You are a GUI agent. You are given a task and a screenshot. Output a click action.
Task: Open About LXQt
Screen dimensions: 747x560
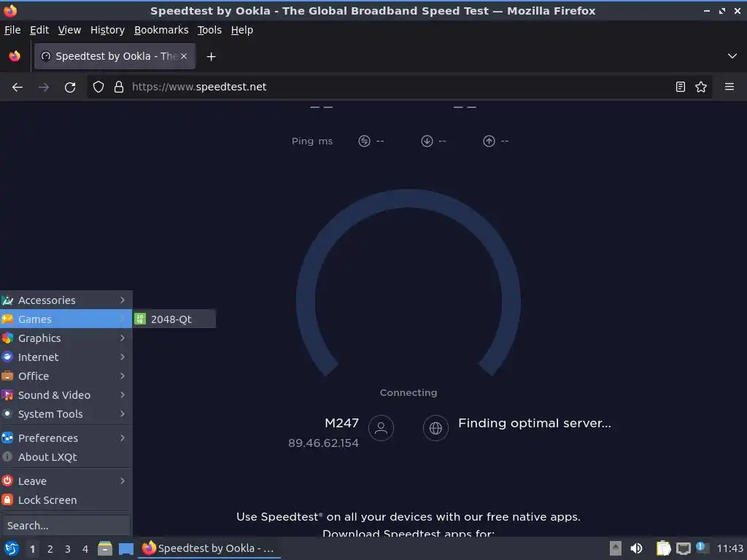(x=66, y=457)
